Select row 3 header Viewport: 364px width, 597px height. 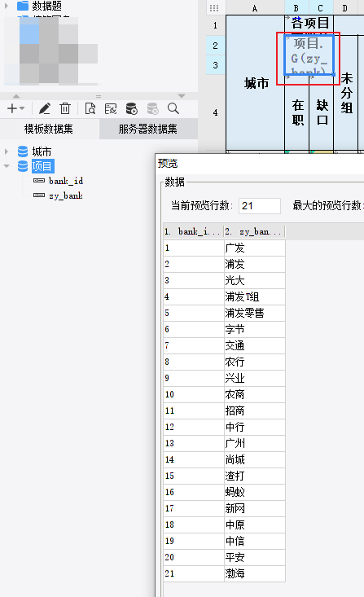click(216, 65)
